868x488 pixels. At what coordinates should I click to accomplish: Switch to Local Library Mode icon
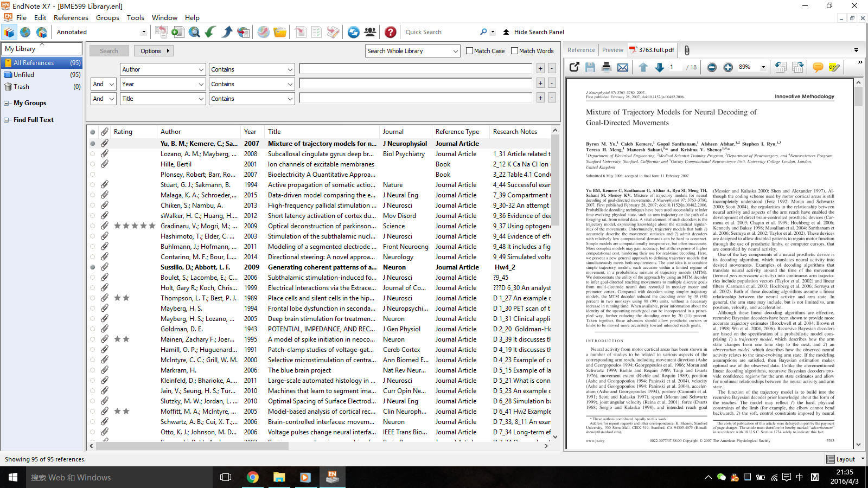(x=9, y=32)
